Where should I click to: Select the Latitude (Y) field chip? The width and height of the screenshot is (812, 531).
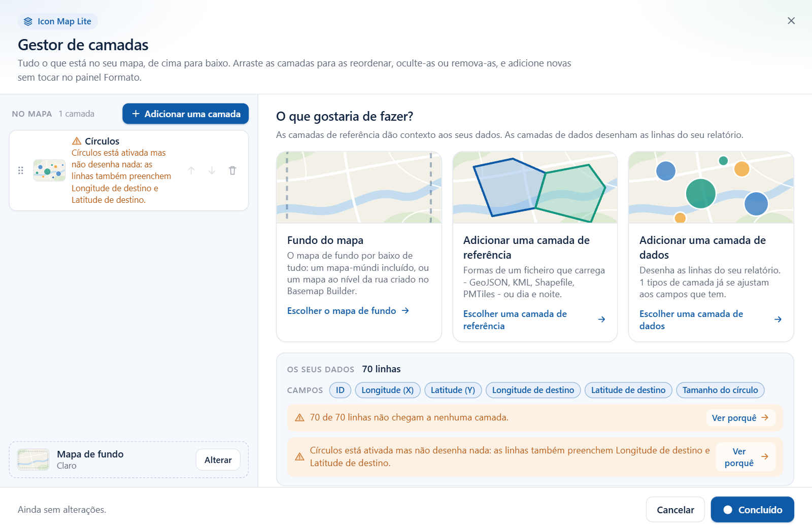(453, 390)
